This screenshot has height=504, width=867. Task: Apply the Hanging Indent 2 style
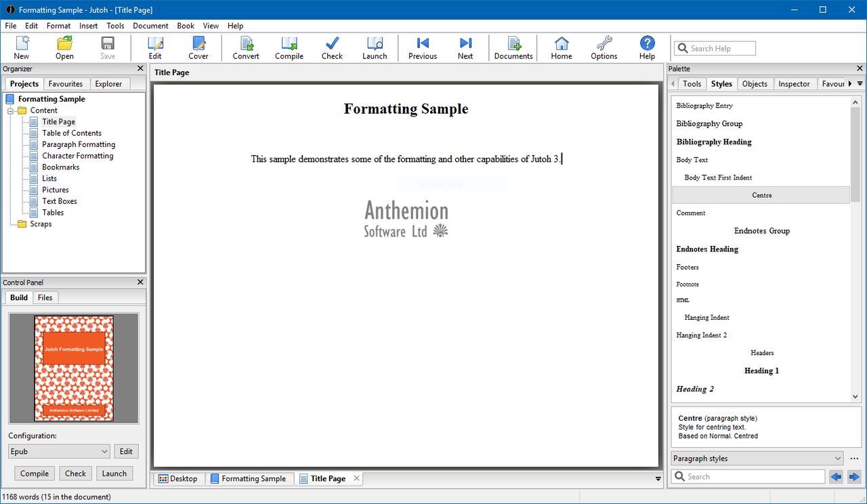pyautogui.click(x=761, y=335)
